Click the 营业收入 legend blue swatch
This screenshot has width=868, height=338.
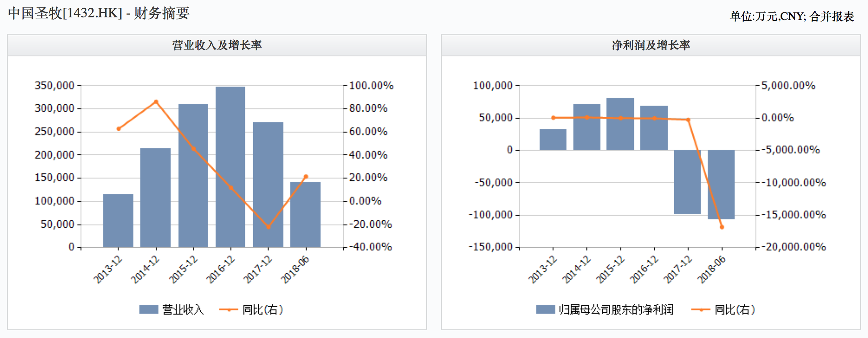(148, 309)
